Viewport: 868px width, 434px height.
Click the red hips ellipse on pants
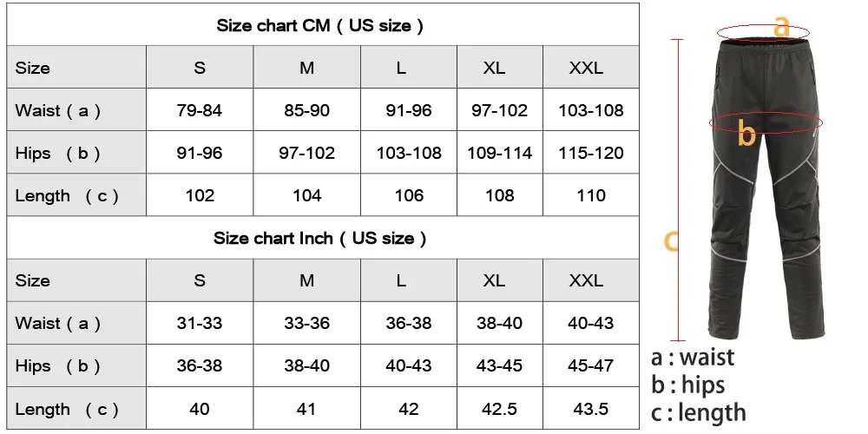(766, 122)
